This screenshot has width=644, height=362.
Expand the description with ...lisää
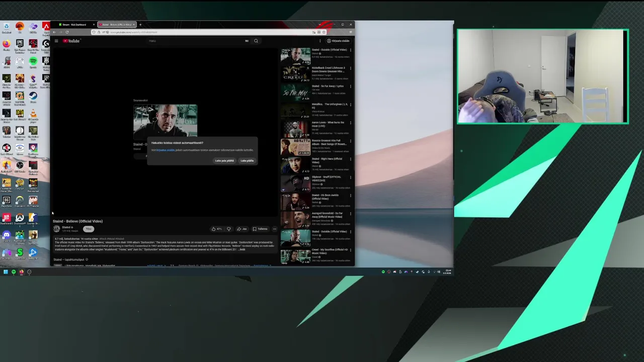(243, 249)
